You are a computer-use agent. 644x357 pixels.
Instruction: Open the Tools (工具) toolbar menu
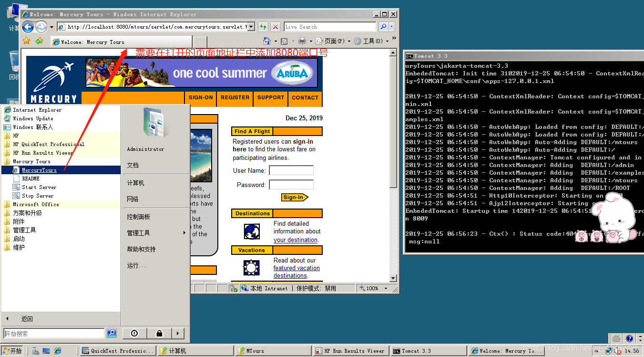coord(371,41)
